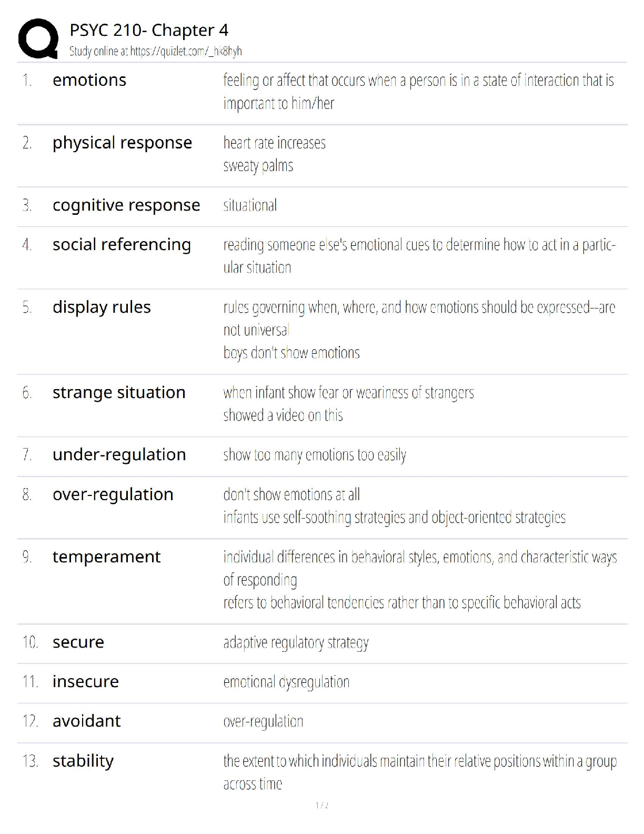
Task: Click the "display rules" term
Action: [102, 307]
